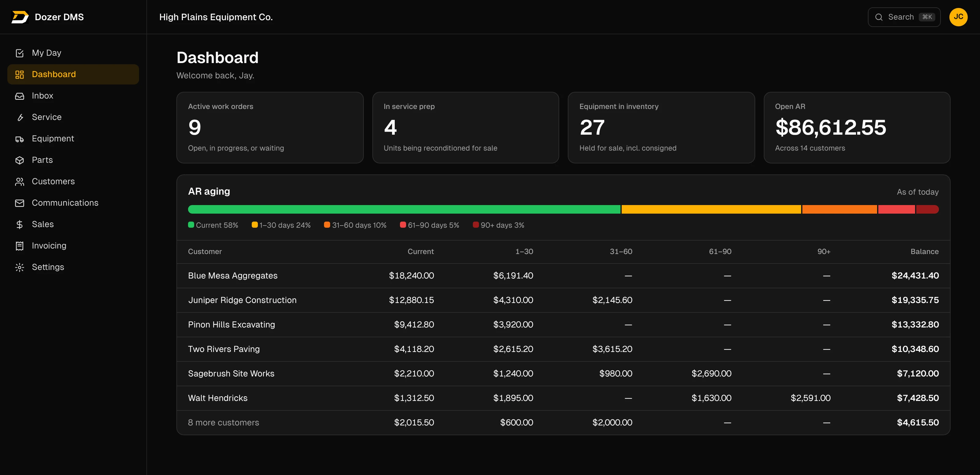The width and height of the screenshot is (980, 475).
Task: Click the 1–30 days 24% legend item
Action: 281,225
